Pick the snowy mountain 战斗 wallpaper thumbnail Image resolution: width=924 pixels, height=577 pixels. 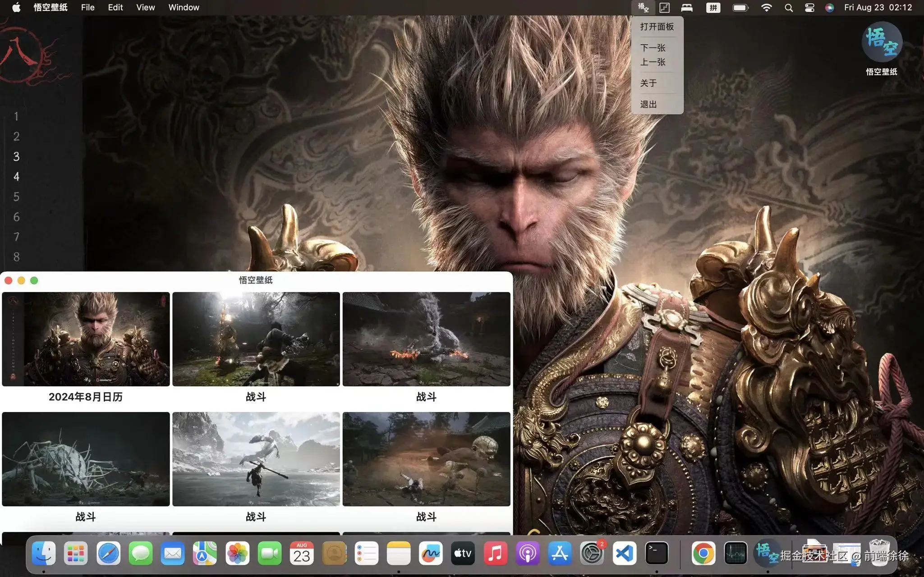(256, 459)
